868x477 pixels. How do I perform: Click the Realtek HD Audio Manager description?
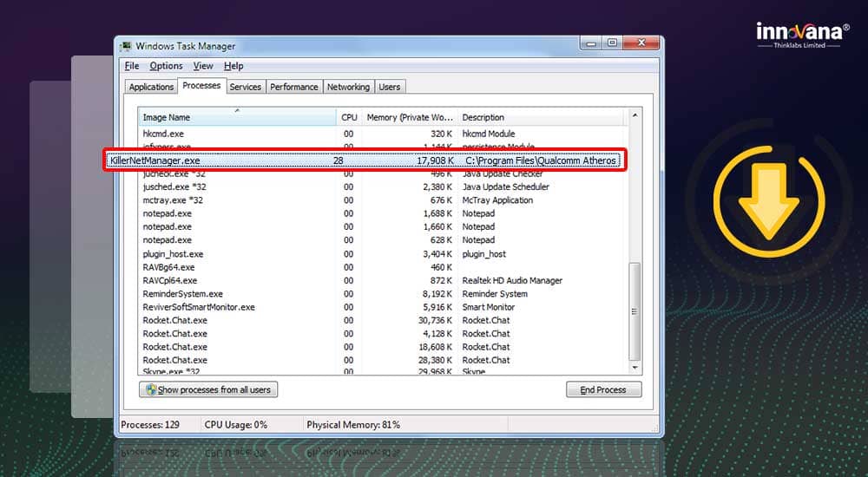click(512, 280)
